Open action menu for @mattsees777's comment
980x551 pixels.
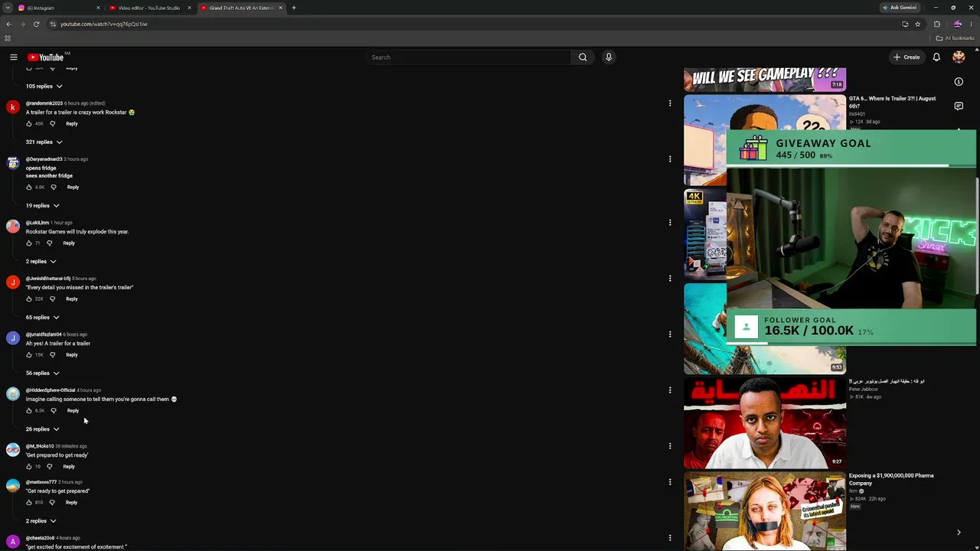coord(670,482)
